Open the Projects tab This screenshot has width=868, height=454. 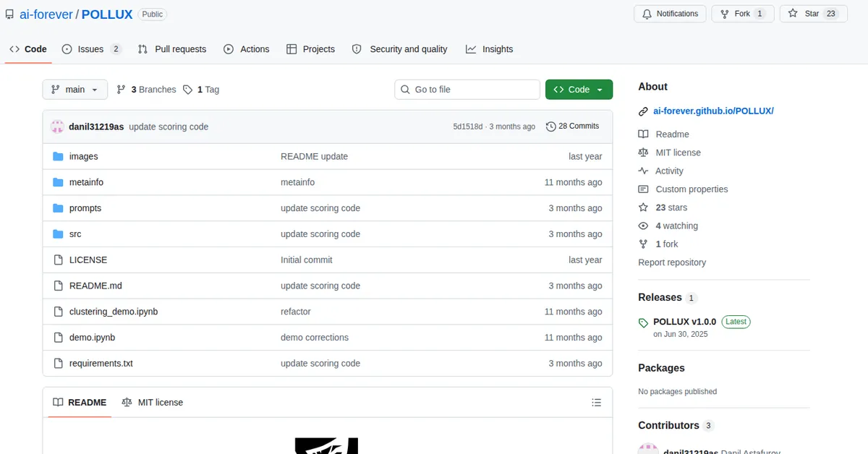point(311,49)
